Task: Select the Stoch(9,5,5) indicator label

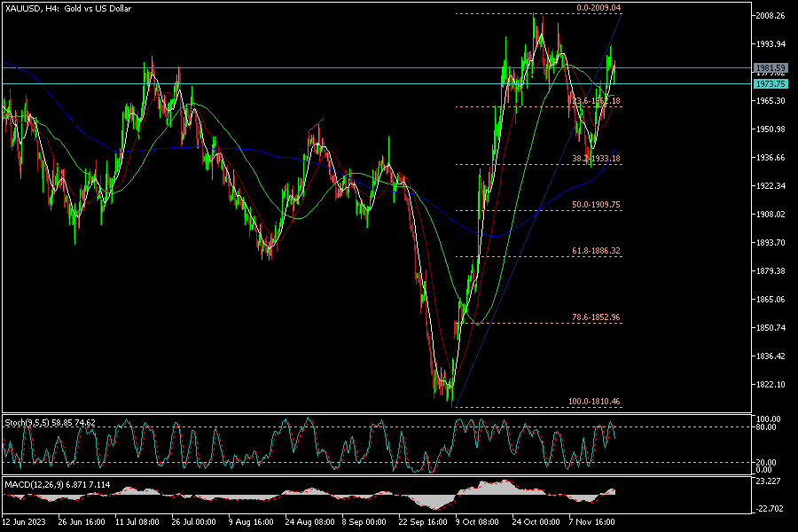Action: (x=50, y=422)
